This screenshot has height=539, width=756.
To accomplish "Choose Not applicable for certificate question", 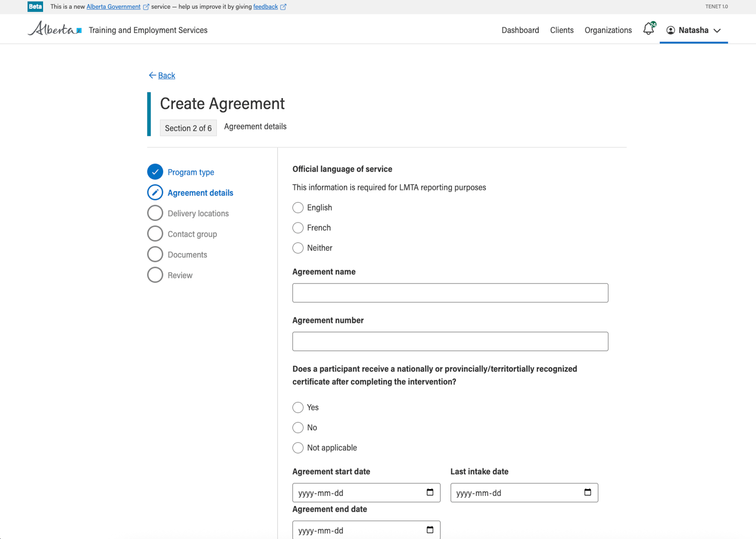I will [x=298, y=448].
